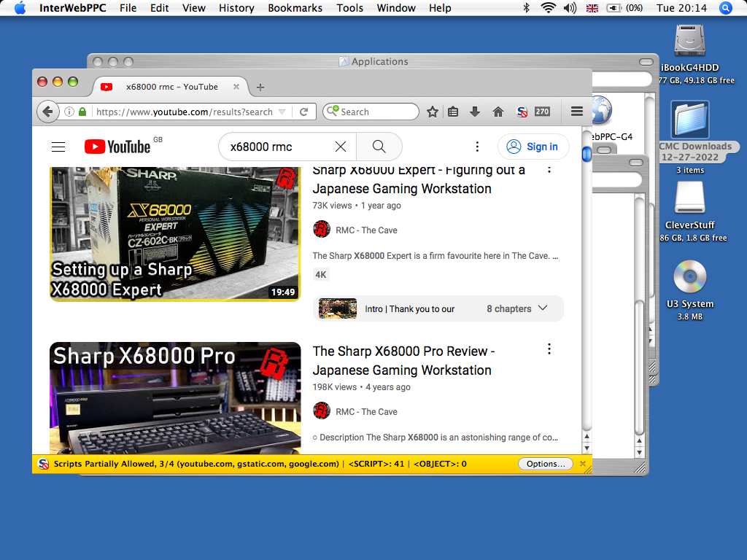The height and width of the screenshot is (560, 747).
Task: Open more options for the X68000 Expert video
Action: [x=549, y=170]
